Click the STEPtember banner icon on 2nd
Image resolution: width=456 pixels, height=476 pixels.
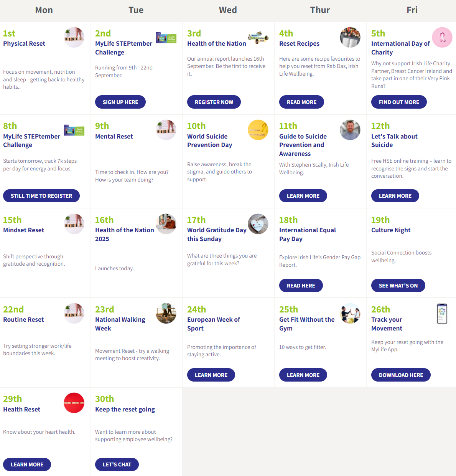point(166,38)
